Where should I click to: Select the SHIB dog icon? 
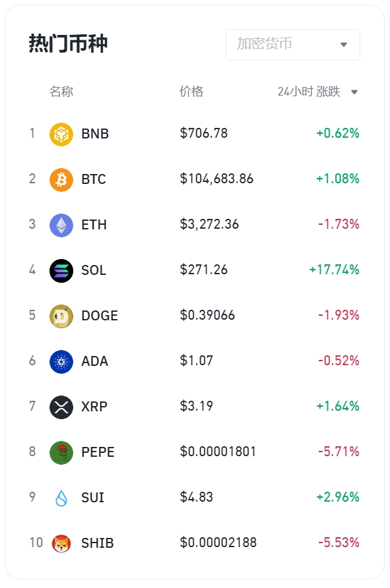(x=61, y=543)
